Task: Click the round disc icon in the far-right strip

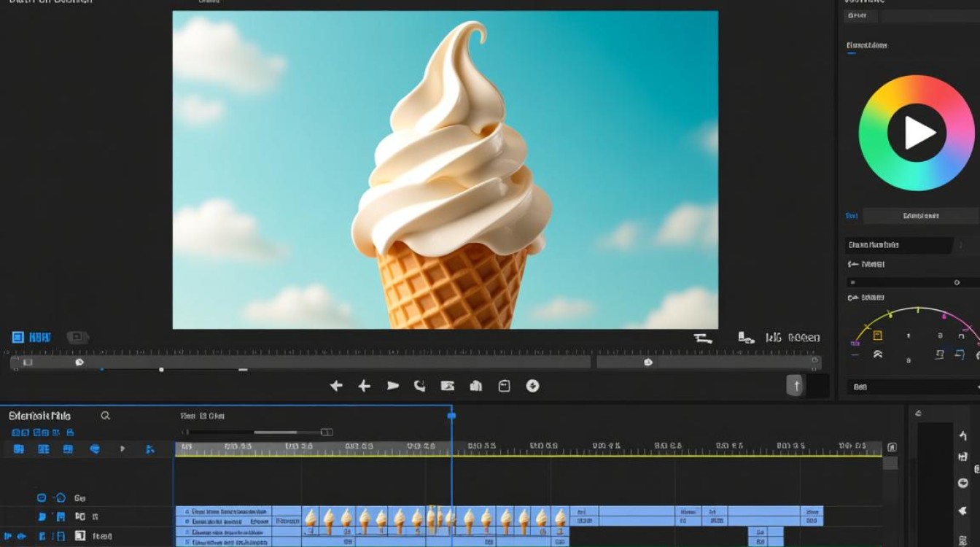Action: [x=963, y=483]
